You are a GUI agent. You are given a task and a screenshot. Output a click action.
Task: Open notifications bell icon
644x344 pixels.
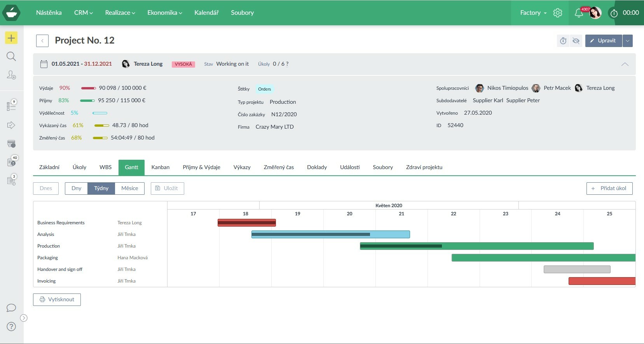pyautogui.click(x=578, y=13)
